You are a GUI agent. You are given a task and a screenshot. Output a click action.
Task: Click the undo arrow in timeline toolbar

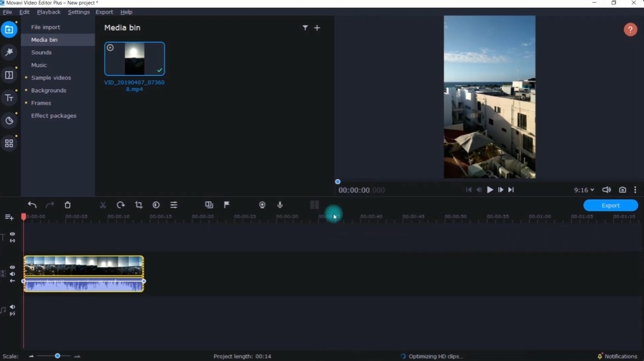click(x=32, y=205)
